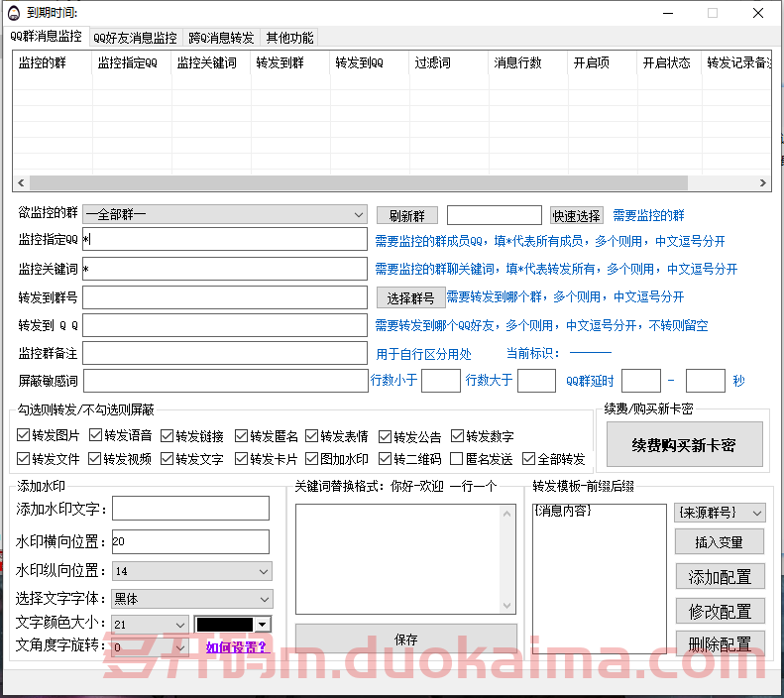Open the 欲监控的群 dropdown showing 全部群
This screenshot has width=784, height=698.
pos(225,214)
